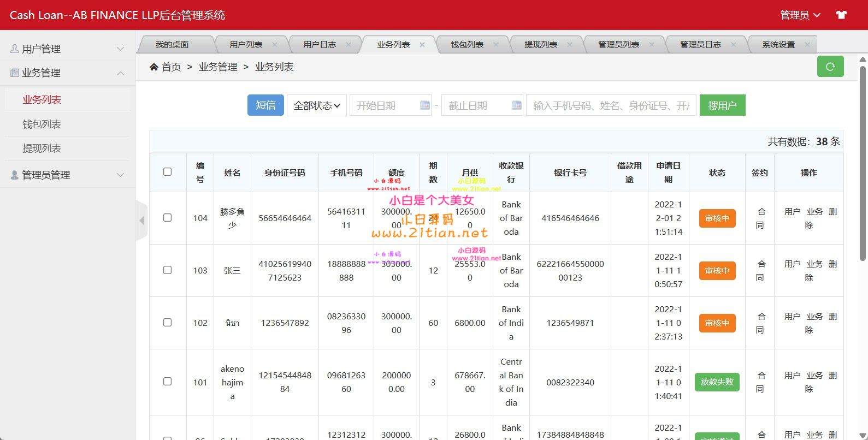The height and width of the screenshot is (440, 868).
Task: Switch to the 钱包列表 tab
Action: pyautogui.click(x=467, y=45)
